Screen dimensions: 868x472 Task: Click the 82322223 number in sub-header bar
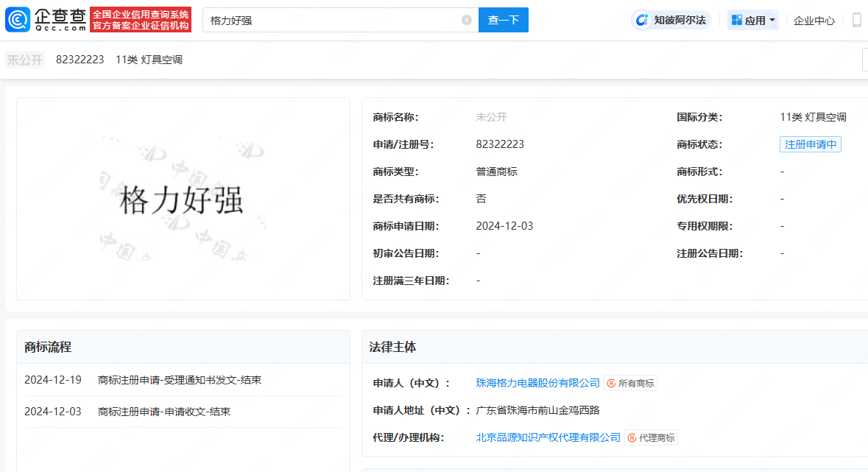coord(80,60)
